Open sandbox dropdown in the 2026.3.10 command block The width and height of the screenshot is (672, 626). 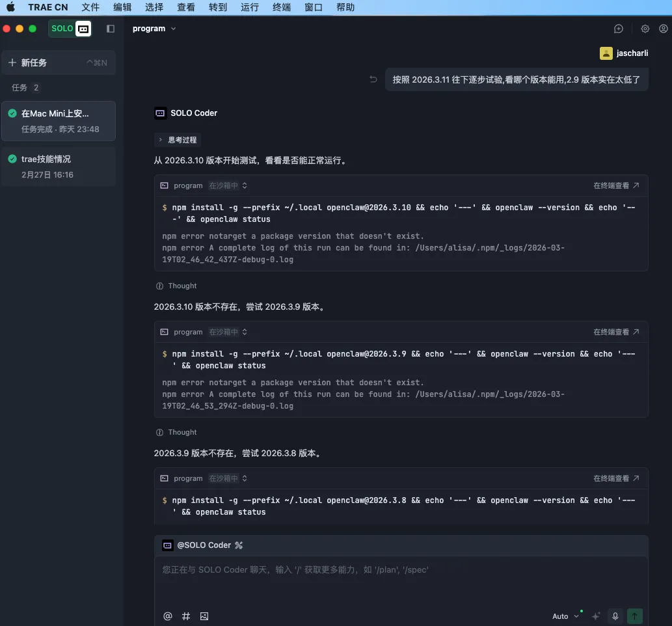(228, 185)
